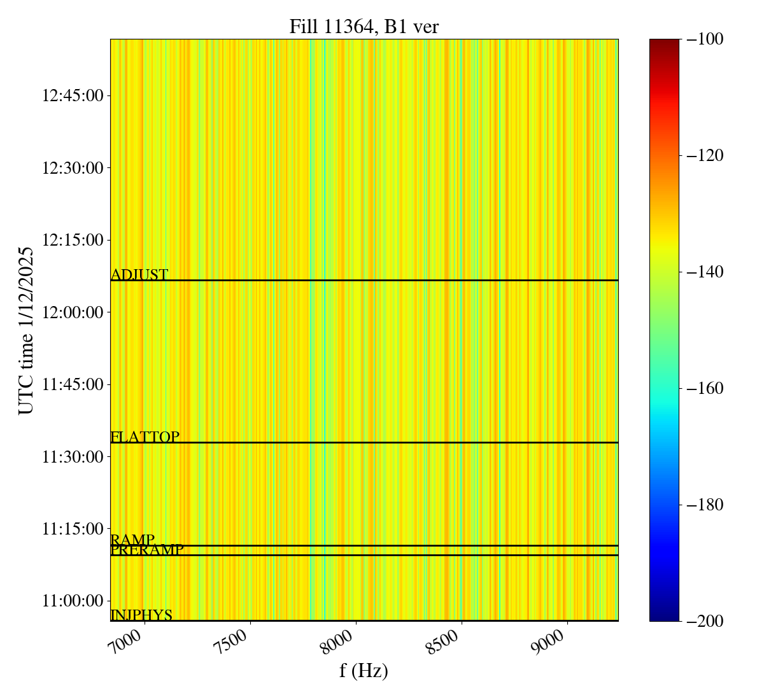Click the 11:30:00 time tick label
The width and height of the screenshot is (764, 700).
(73, 457)
